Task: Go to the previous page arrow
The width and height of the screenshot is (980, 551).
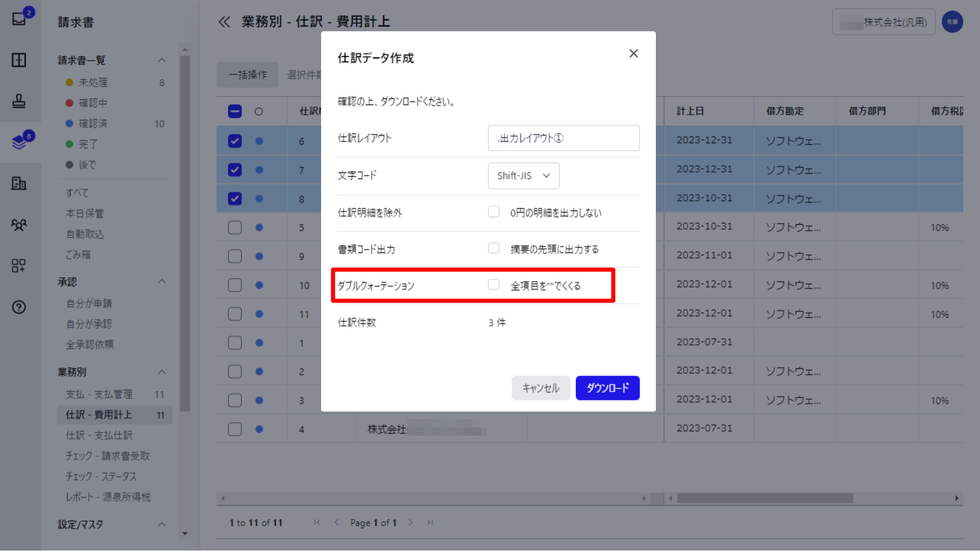Action: point(336,522)
